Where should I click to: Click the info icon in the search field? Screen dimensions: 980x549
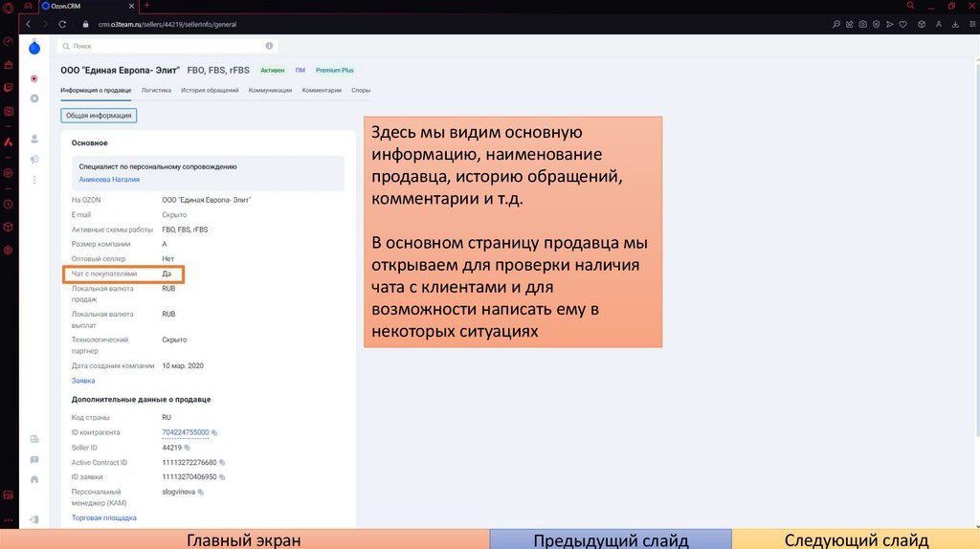coord(269,46)
